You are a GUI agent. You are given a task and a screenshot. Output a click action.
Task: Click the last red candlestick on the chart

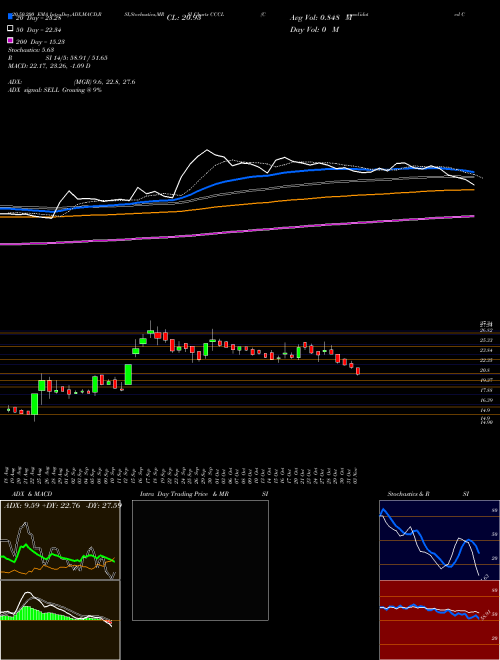coord(358,371)
